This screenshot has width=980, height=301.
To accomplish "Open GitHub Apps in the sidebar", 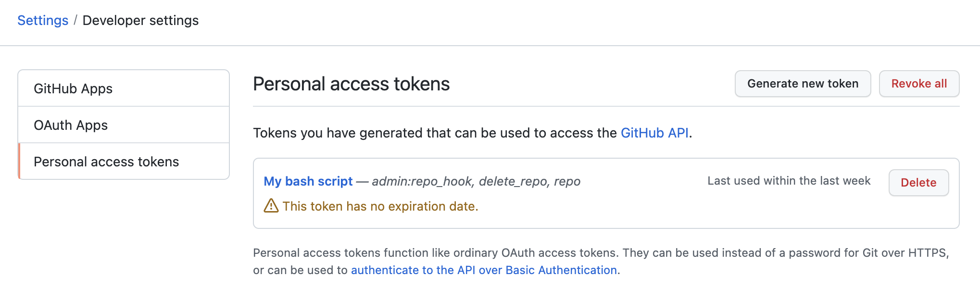I will (124, 88).
